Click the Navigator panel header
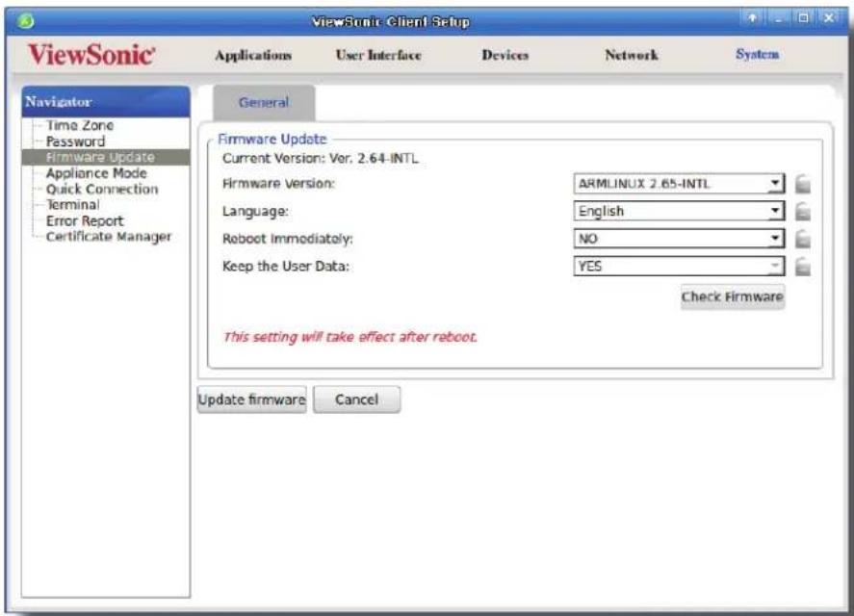 [x=106, y=102]
